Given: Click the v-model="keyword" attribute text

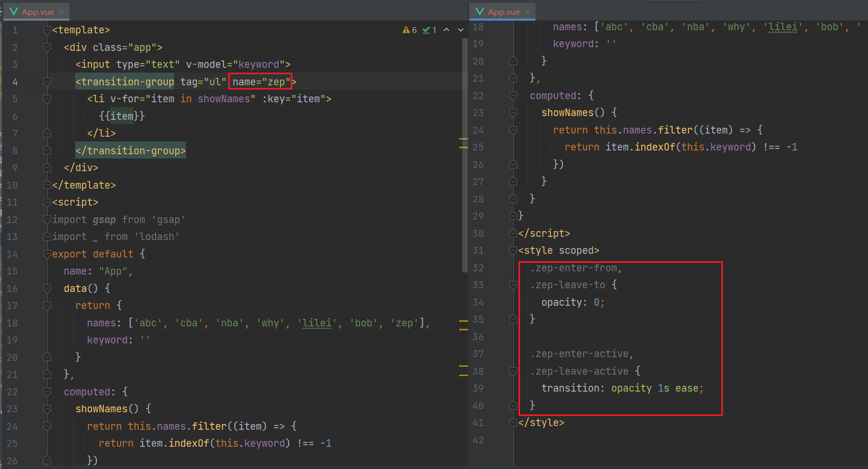Looking at the screenshot, I should (x=236, y=65).
